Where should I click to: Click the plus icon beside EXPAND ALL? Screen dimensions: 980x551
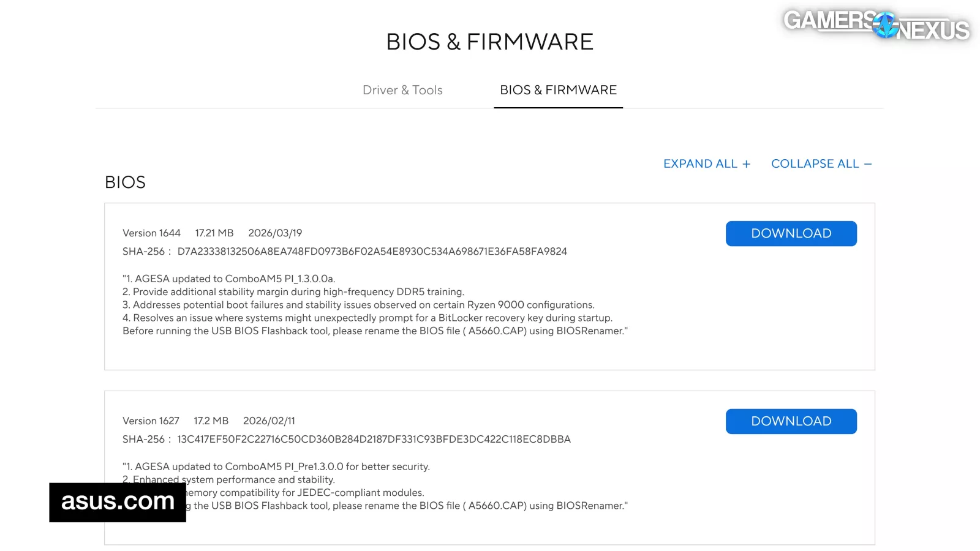point(746,164)
